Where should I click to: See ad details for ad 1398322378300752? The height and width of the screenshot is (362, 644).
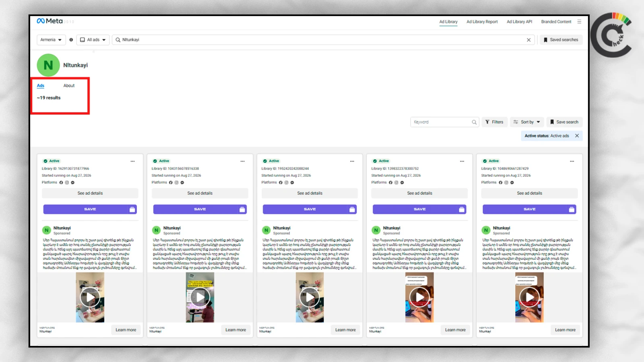419,193
